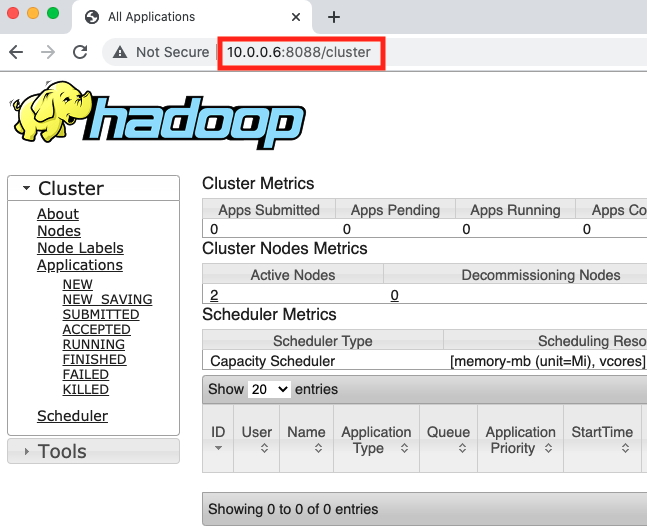Viewport: 647px width, 532px height.
Task: Sort table by Queue column
Action: [x=449, y=439]
